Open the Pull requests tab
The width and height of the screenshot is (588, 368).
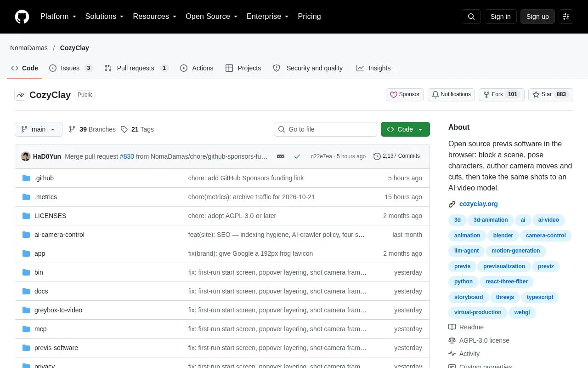pyautogui.click(x=136, y=68)
